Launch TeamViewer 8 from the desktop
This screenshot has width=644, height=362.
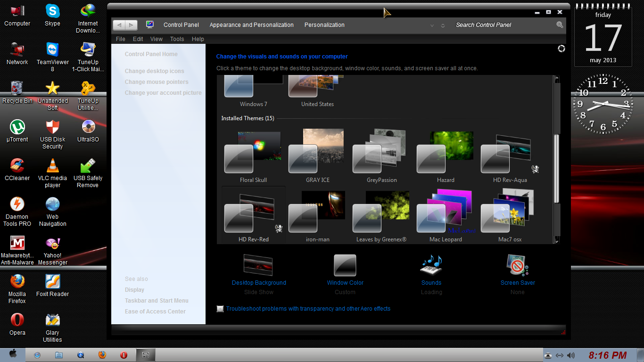tap(52, 57)
